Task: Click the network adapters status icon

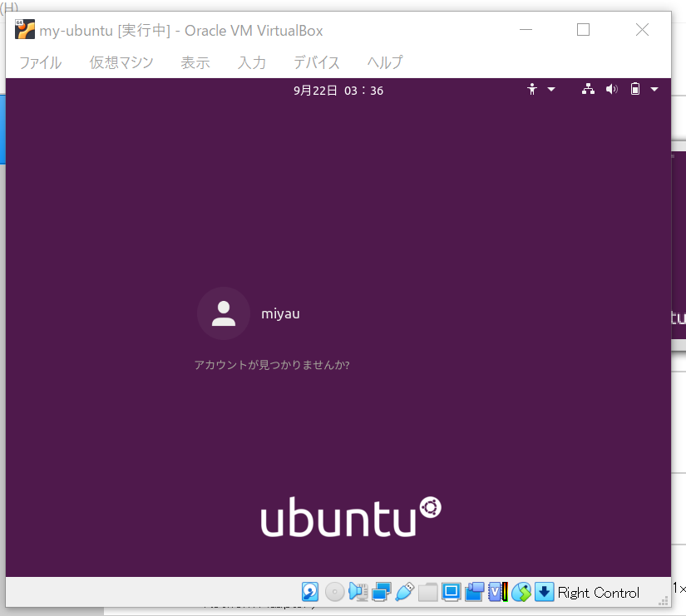Action: [x=382, y=592]
